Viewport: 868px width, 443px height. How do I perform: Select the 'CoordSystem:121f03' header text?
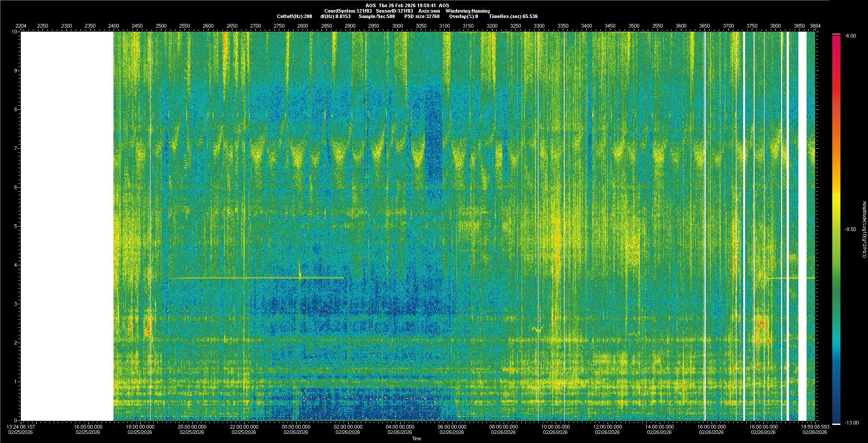tap(348, 11)
